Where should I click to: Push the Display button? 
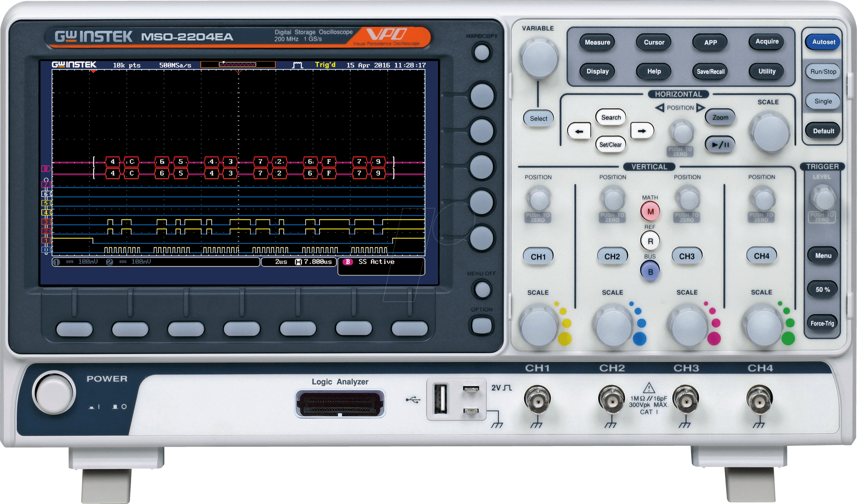tap(597, 71)
